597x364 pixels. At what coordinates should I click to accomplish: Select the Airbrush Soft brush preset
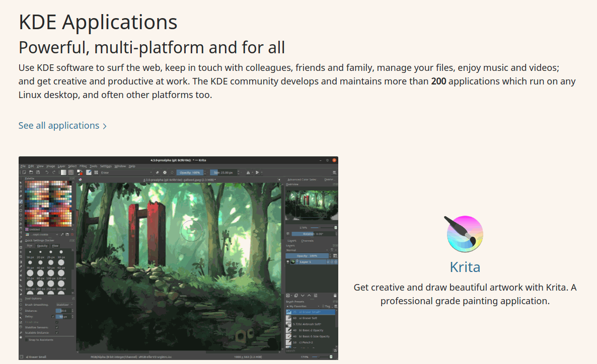pos(311,324)
